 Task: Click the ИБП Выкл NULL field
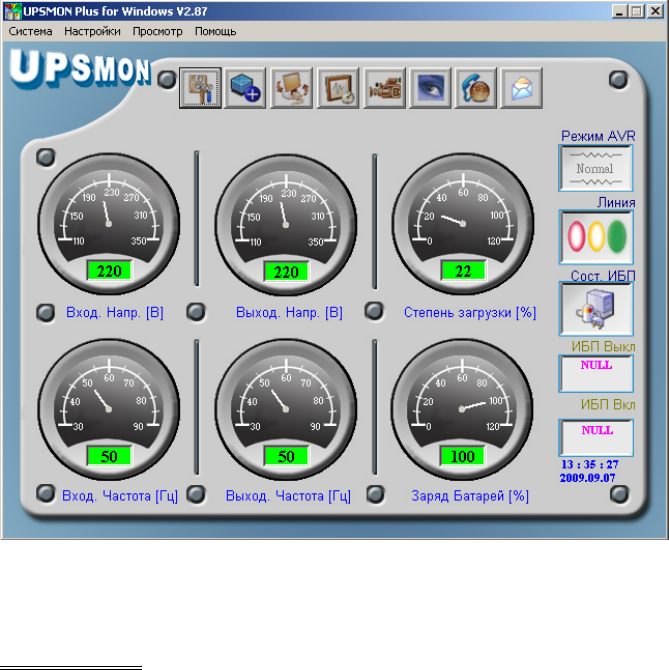point(596,374)
